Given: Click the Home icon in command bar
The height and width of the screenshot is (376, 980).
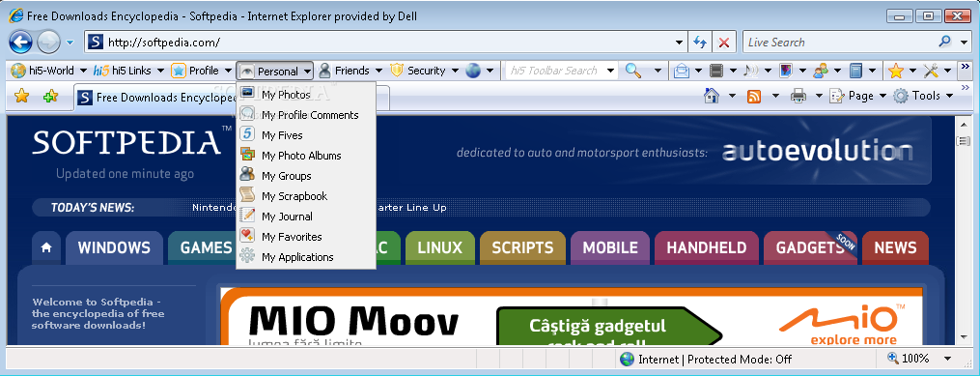Looking at the screenshot, I should click(712, 96).
